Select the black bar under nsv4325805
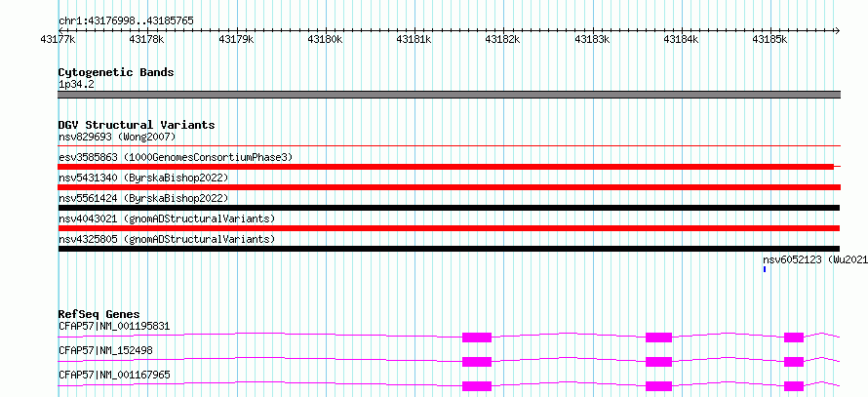This screenshot has height=397, width=868. [449, 249]
